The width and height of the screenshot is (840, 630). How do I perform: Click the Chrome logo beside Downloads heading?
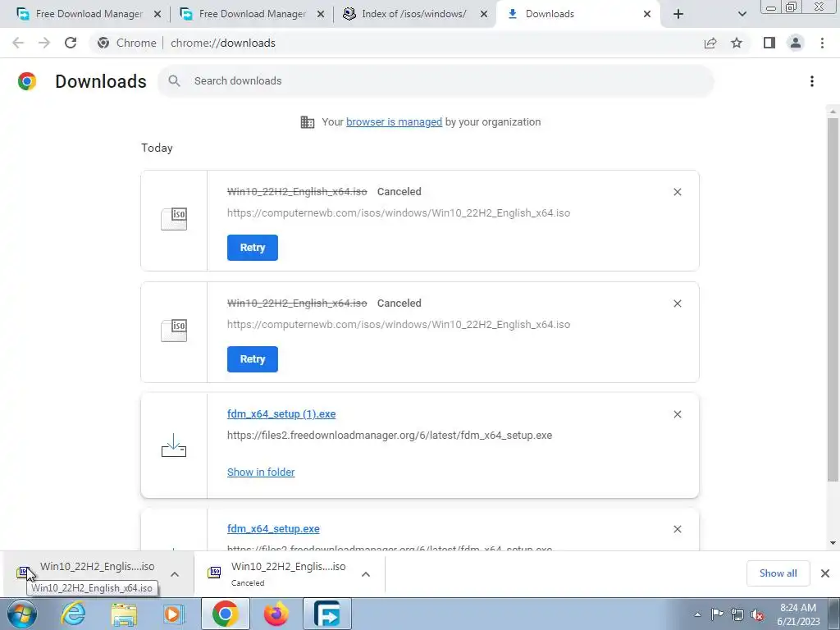[27, 81]
